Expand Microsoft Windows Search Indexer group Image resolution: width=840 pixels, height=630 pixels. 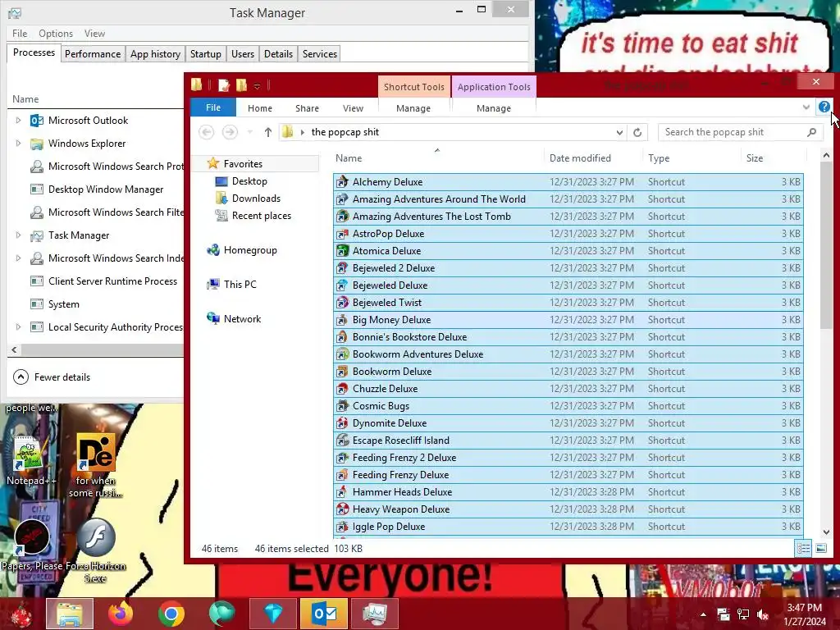(x=18, y=258)
